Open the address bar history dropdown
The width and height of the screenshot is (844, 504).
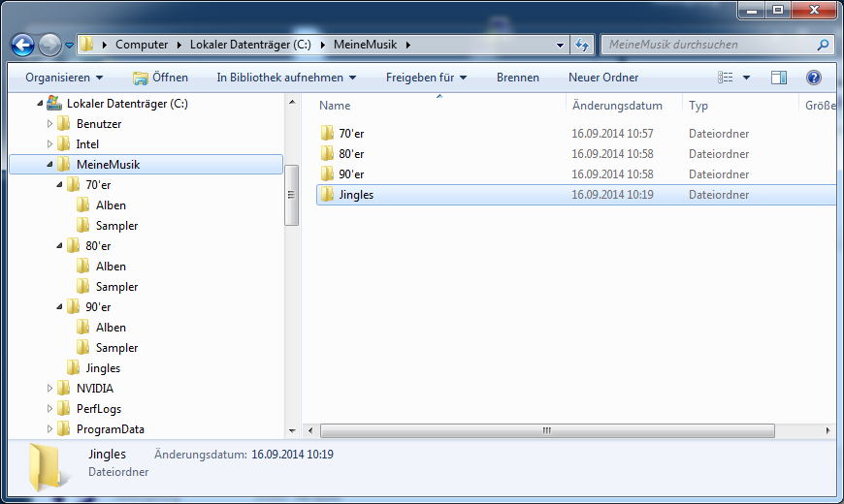tap(560, 46)
